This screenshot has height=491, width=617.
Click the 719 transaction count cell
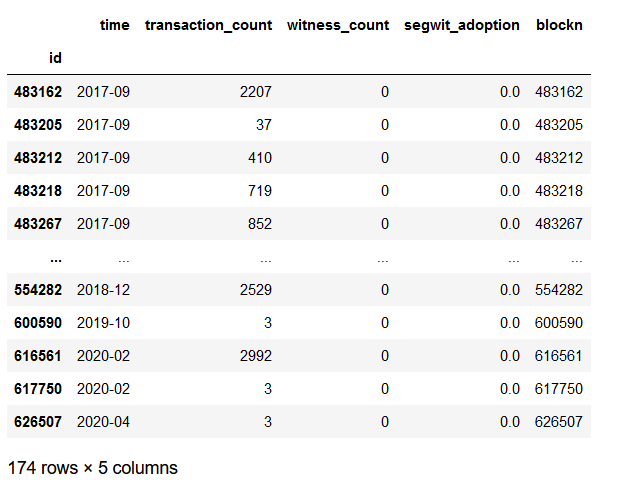[x=260, y=191]
